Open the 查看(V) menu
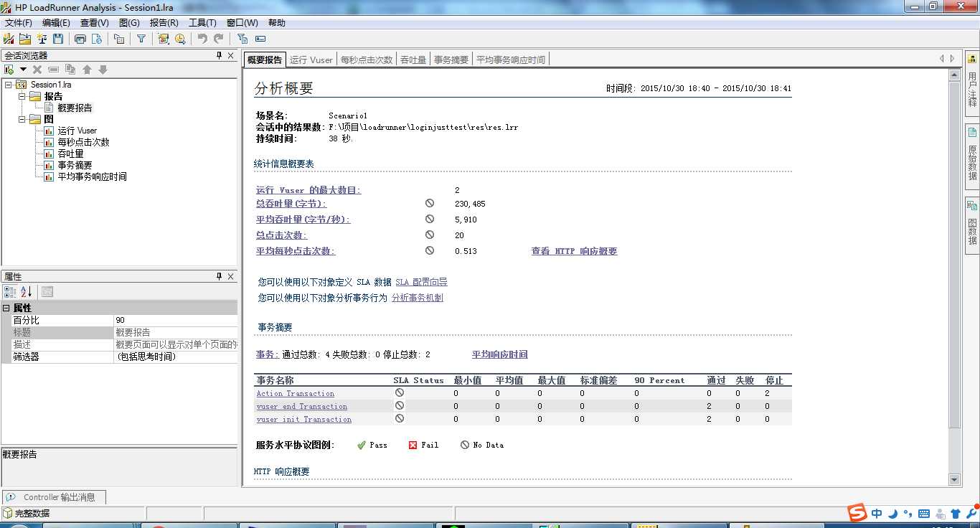The width and height of the screenshot is (980, 528). point(94,23)
